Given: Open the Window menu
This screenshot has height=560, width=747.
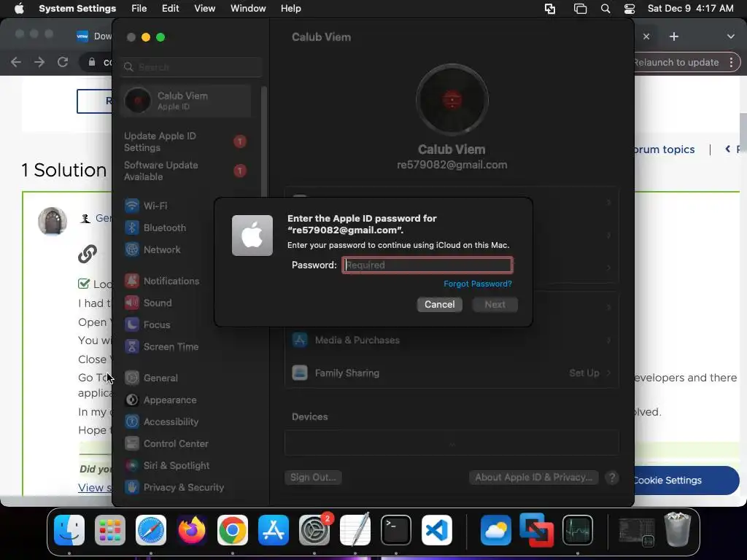Looking at the screenshot, I should coord(248,9).
